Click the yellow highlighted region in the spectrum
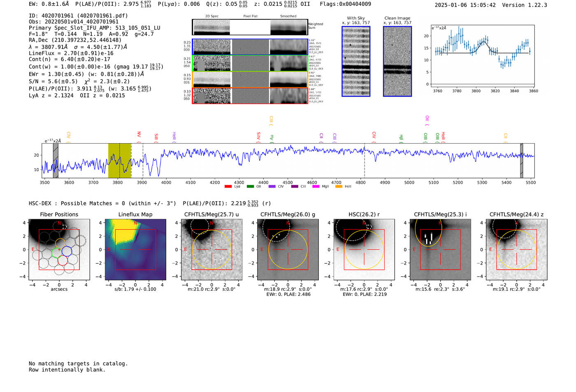The height and width of the screenshot is (392, 576). pos(120,160)
